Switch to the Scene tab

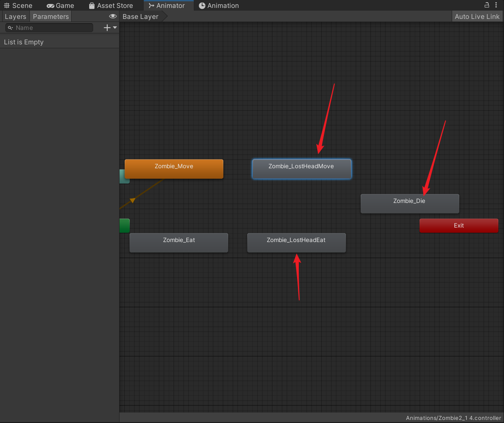coord(18,6)
